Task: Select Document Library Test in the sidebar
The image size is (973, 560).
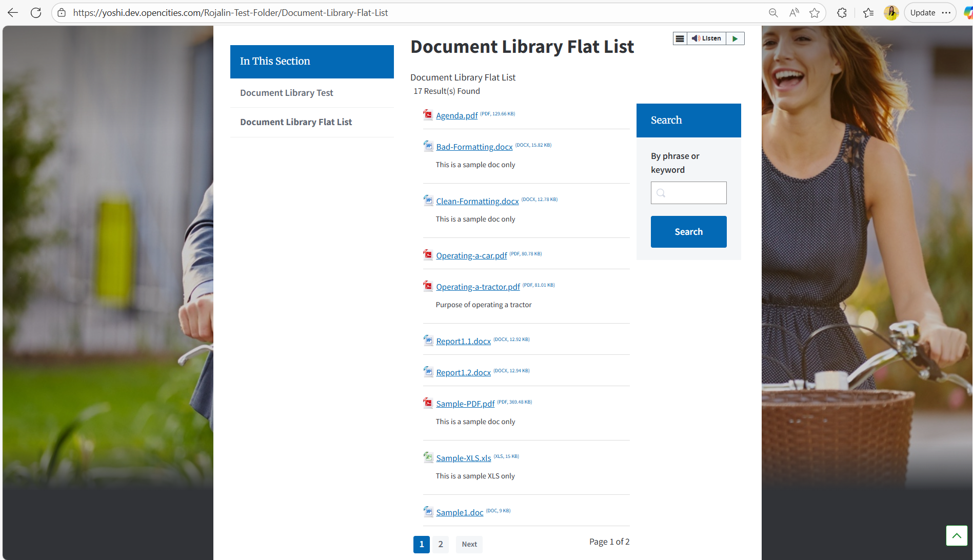Action: tap(286, 93)
